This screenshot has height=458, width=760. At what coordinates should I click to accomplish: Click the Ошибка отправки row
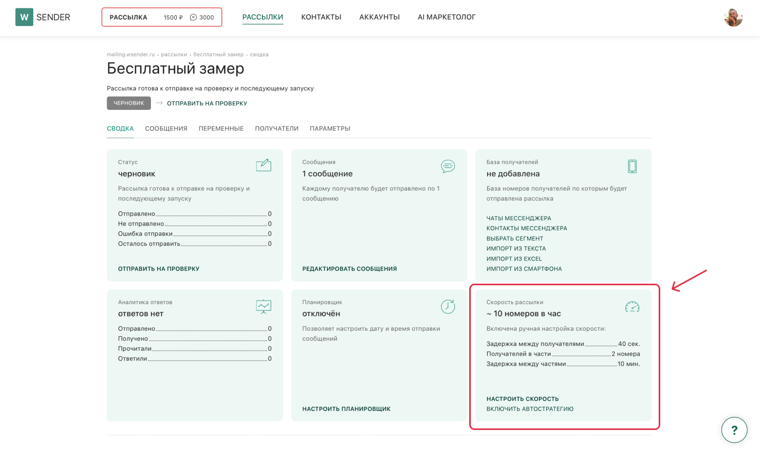click(x=195, y=234)
